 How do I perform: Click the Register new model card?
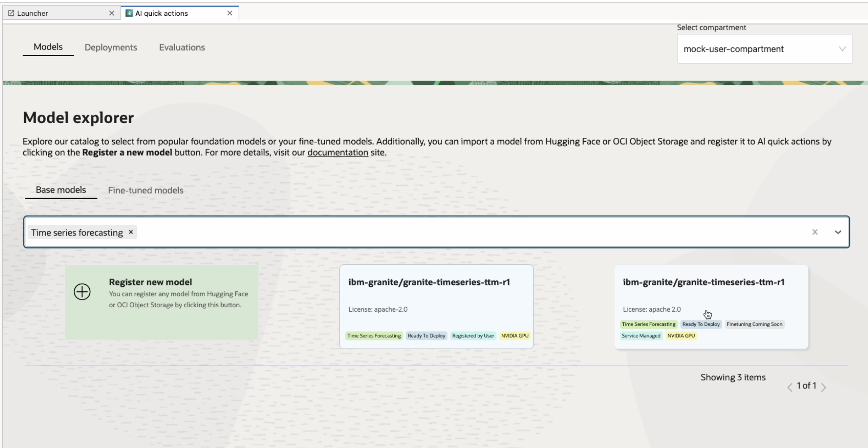coord(162,302)
